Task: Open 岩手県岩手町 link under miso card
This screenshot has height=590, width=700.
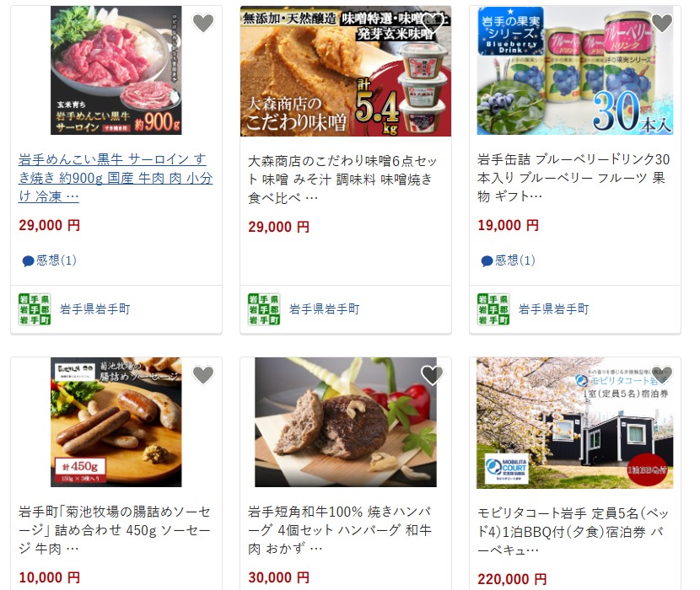Action: [x=325, y=308]
